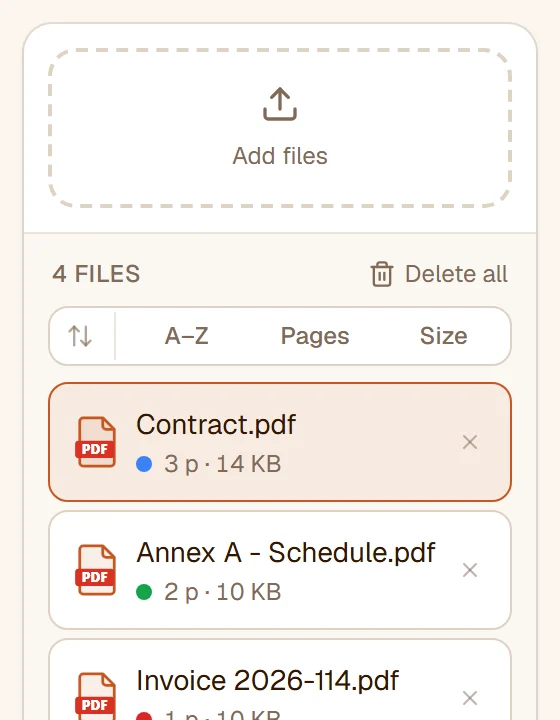Click the '2 p · 10 KB' details text
Screen dimensions: 560x720
tap(223, 592)
